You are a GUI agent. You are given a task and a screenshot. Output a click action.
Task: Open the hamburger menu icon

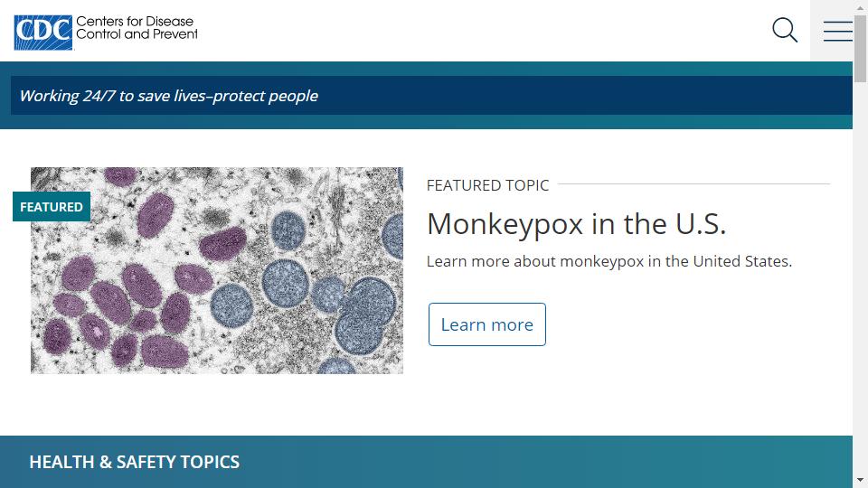[x=837, y=31]
